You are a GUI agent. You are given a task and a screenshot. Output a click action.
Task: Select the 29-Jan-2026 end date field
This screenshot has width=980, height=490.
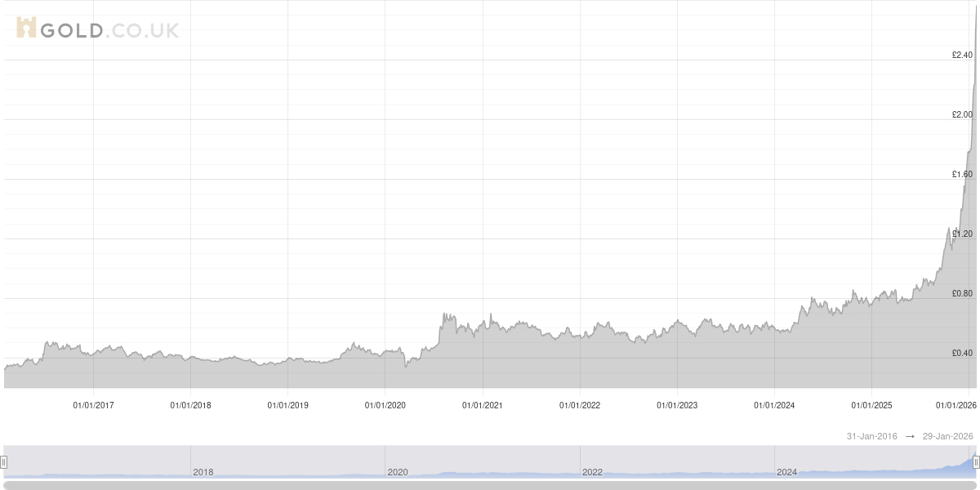coord(947,437)
